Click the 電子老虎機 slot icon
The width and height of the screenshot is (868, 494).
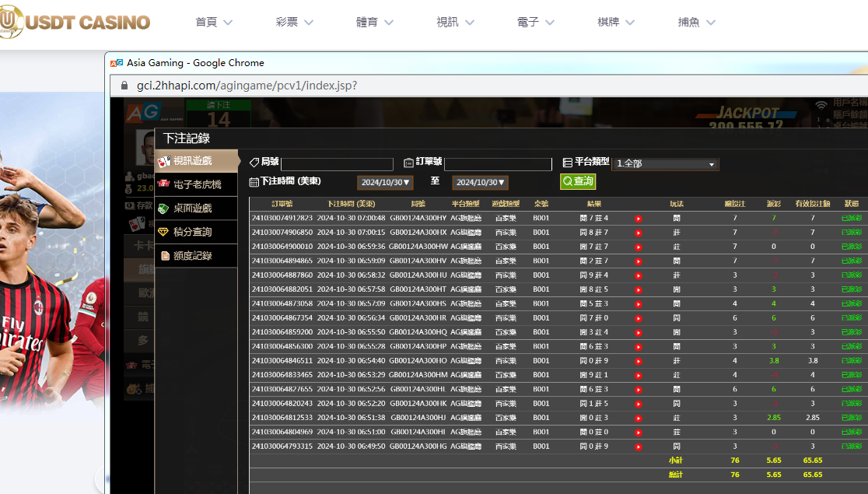point(164,184)
